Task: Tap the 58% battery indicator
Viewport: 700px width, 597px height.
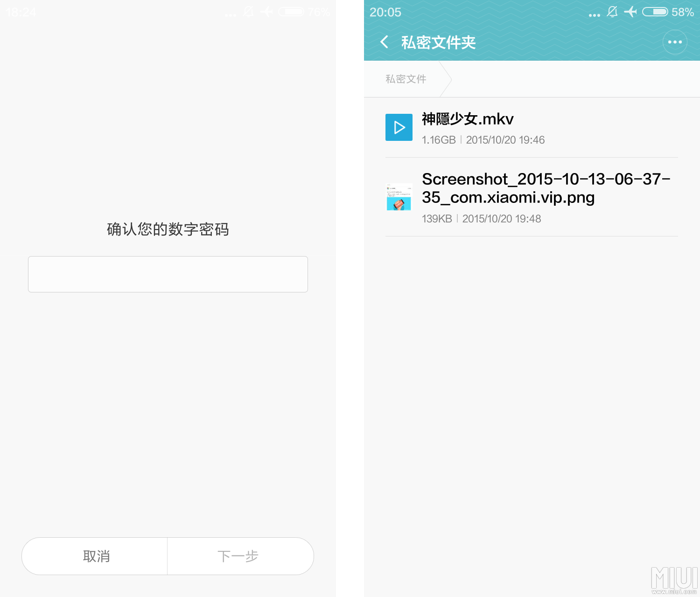Action: [668, 12]
